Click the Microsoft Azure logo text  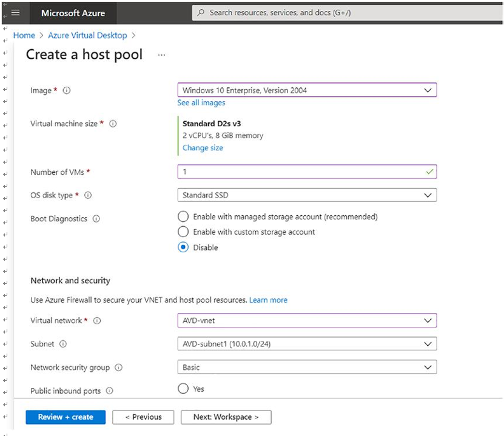[73, 13]
